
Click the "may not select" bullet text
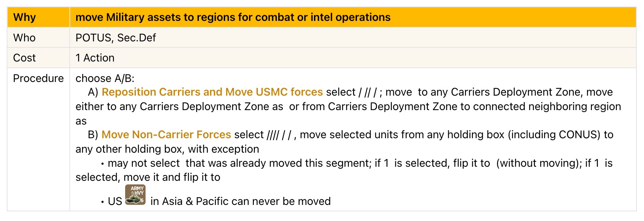click(x=144, y=163)
